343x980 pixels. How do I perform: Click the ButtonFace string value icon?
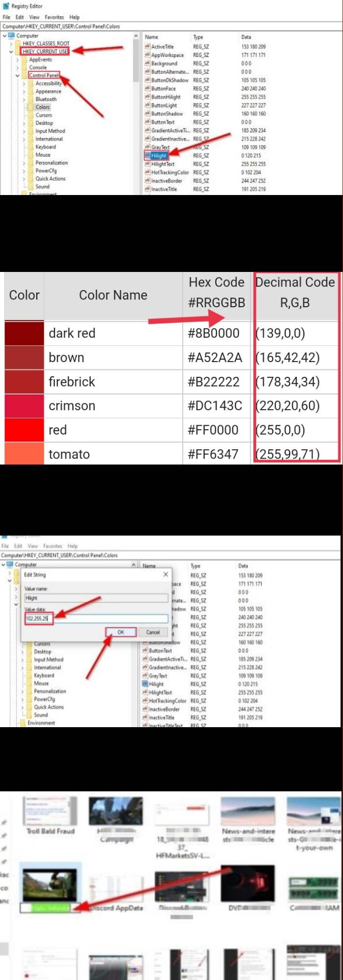147,88
